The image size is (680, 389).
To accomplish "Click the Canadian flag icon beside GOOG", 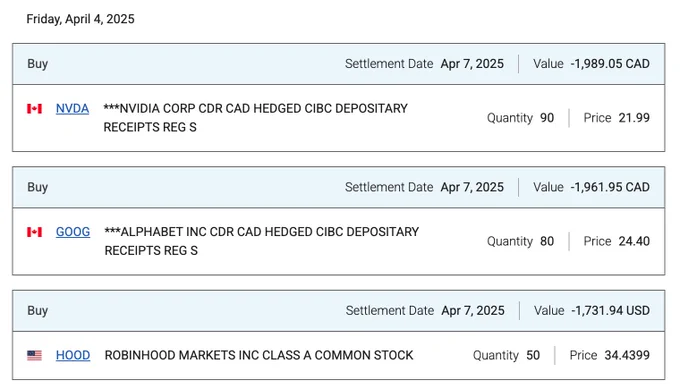I will tap(34, 232).
